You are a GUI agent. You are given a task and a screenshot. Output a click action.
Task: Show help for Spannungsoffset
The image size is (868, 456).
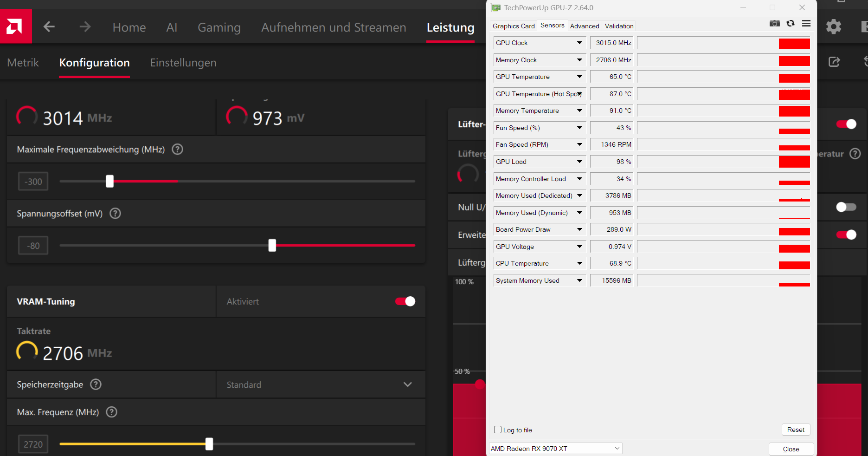[x=115, y=214]
